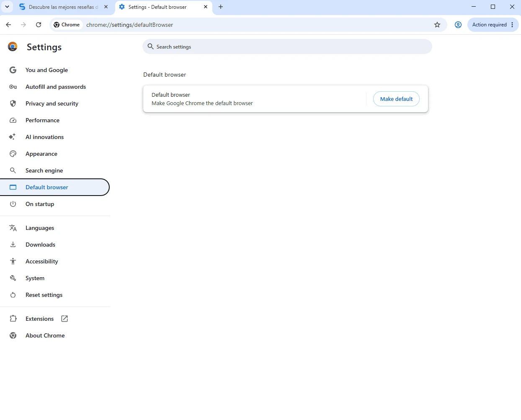
Task: Click the Downloads arrow icon
Action: pos(13,245)
